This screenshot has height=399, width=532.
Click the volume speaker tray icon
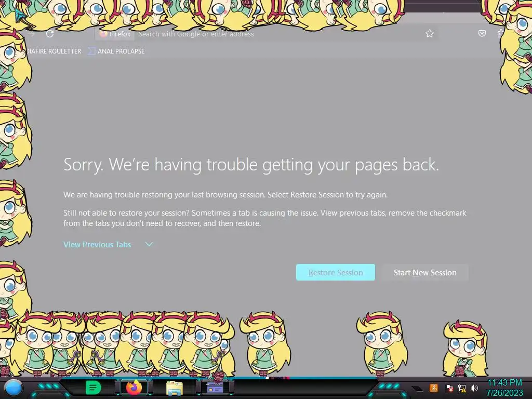474,388
